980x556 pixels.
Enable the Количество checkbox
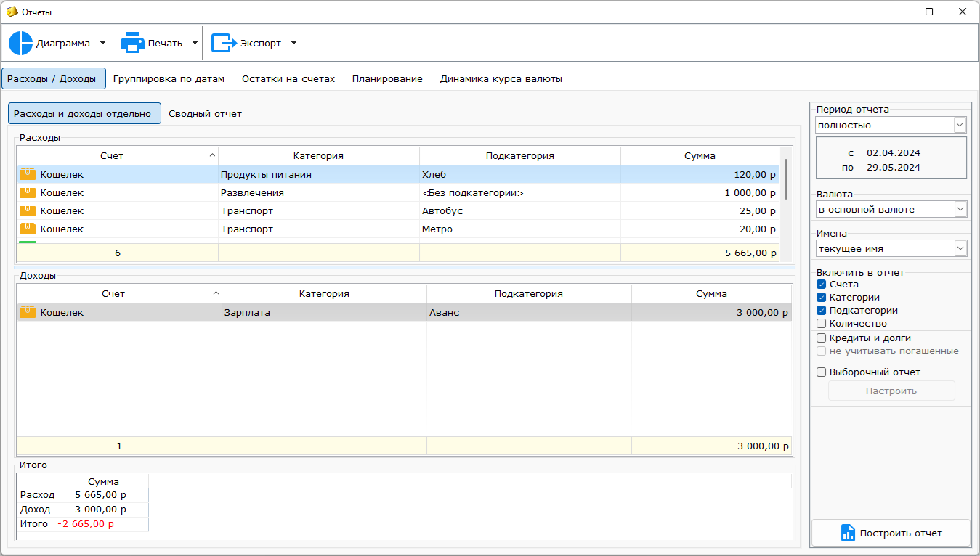(x=822, y=324)
